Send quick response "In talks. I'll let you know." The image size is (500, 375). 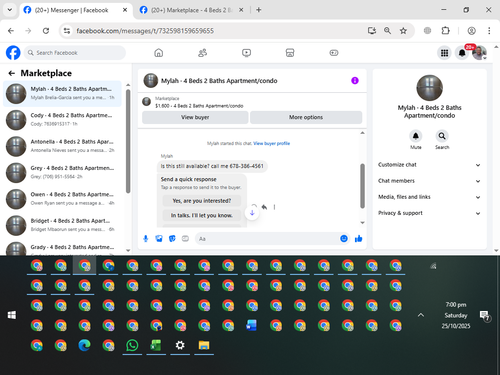click(202, 215)
